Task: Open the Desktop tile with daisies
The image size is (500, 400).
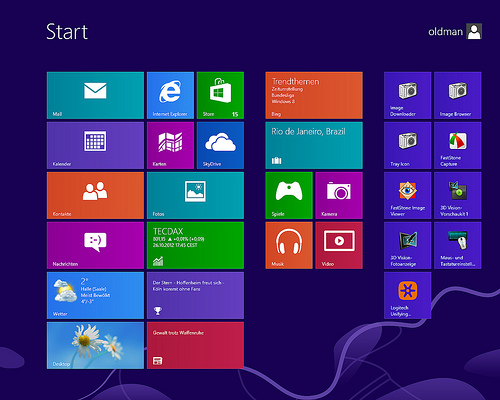Action: (95, 345)
